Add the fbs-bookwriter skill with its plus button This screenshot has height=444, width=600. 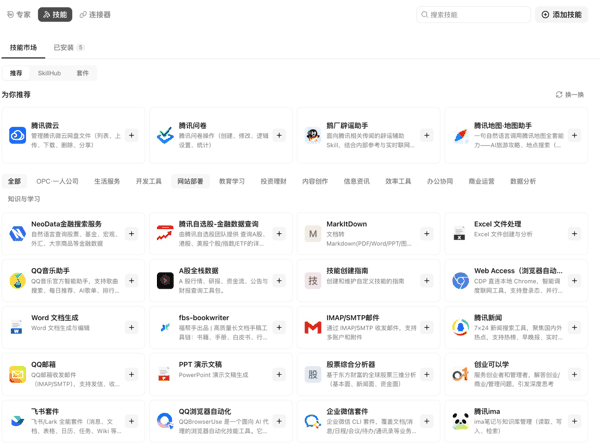(279, 328)
